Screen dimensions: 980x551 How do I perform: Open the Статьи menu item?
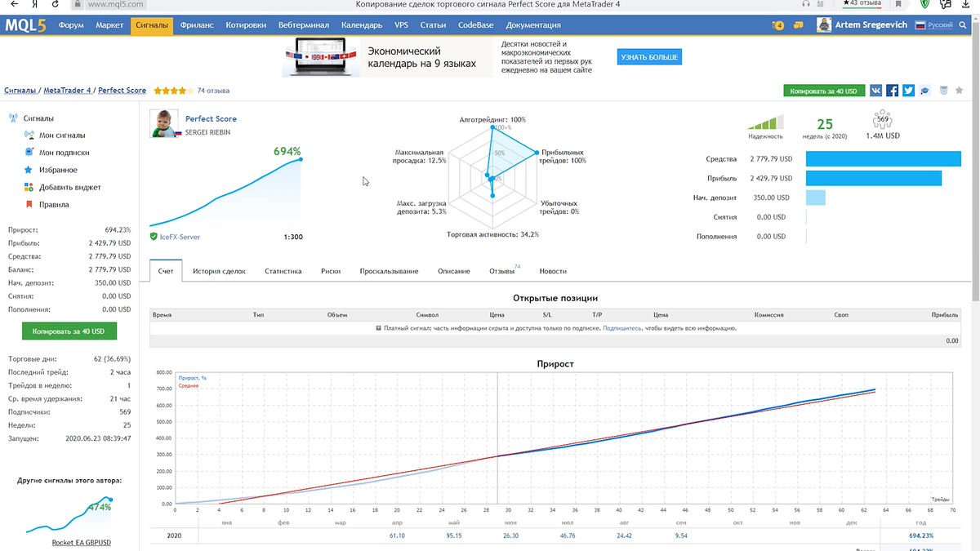[x=434, y=25]
